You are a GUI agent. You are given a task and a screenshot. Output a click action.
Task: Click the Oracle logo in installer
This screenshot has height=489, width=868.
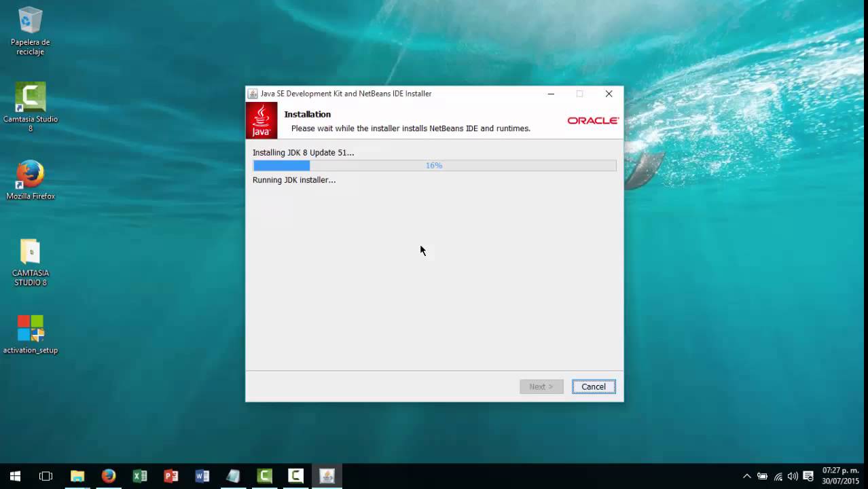pos(593,120)
